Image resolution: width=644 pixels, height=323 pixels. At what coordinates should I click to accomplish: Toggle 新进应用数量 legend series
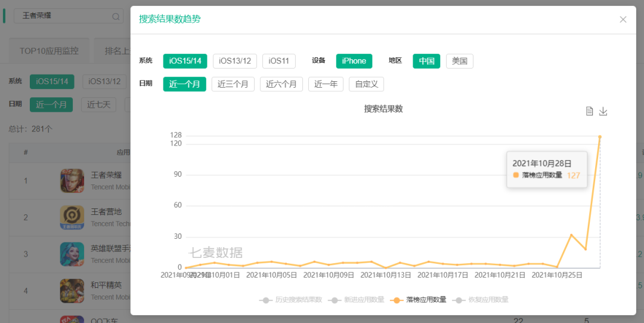pyautogui.click(x=357, y=300)
